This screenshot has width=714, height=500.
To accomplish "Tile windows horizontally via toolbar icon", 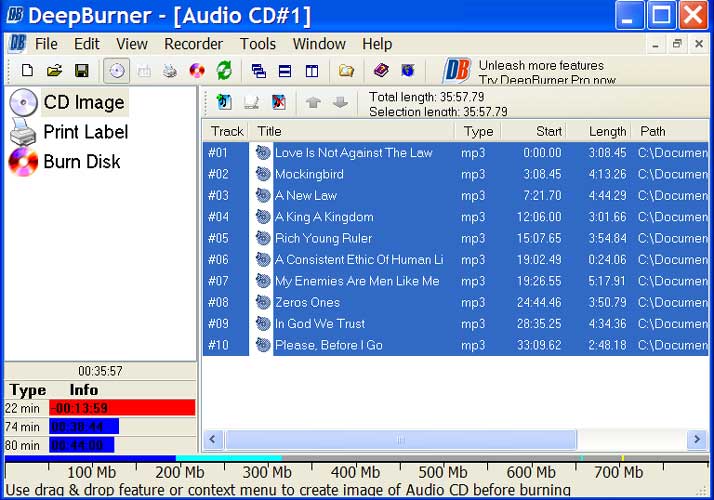I will pos(285,71).
